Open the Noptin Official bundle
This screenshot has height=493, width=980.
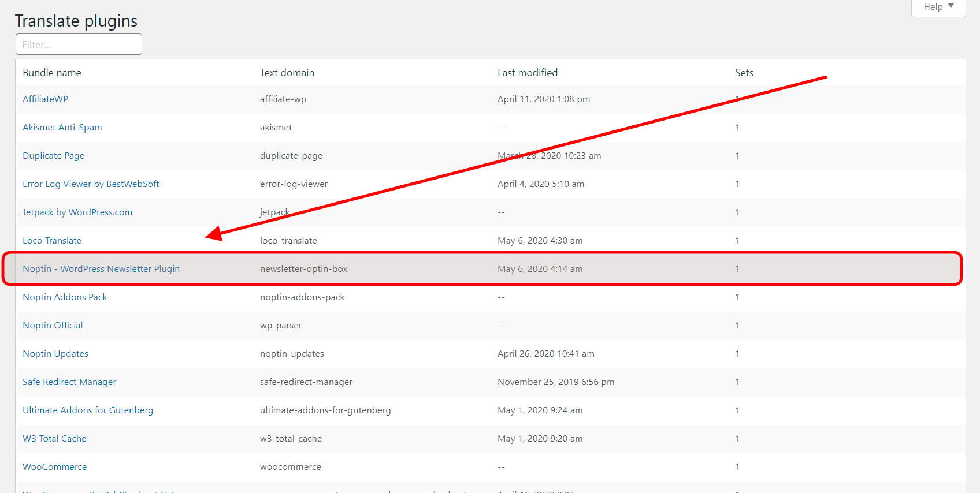[x=53, y=326]
